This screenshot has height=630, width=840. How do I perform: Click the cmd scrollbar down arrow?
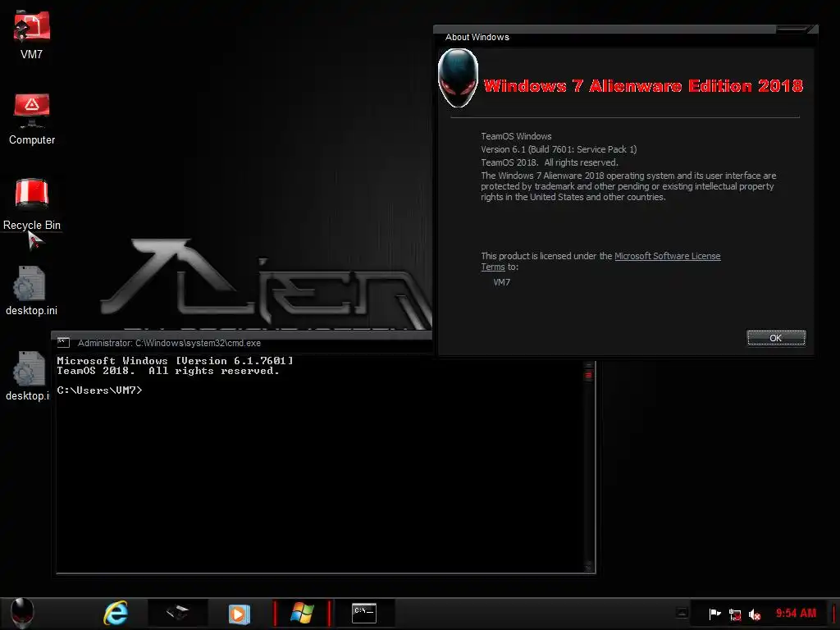pos(589,567)
